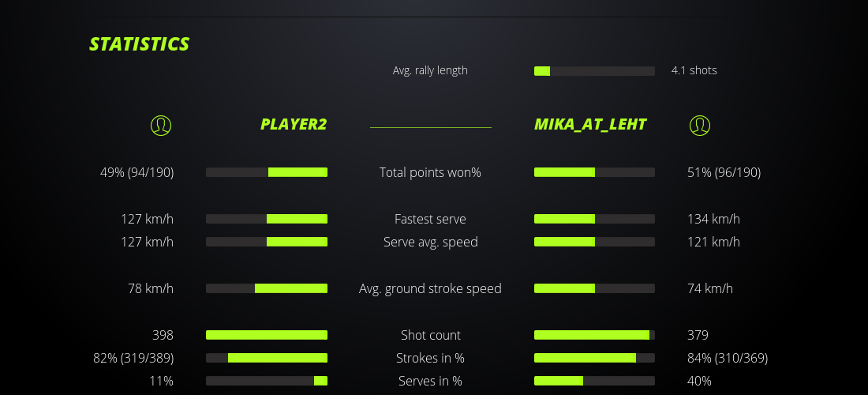Screen dimensions: 868x395
Task: Select the PLAYER2 name heading
Action: [x=294, y=124]
